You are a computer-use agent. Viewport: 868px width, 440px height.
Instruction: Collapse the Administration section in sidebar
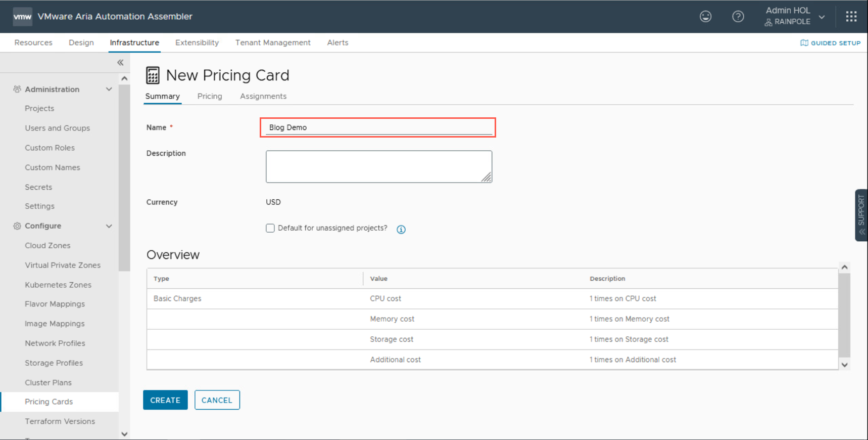pyautogui.click(x=109, y=90)
